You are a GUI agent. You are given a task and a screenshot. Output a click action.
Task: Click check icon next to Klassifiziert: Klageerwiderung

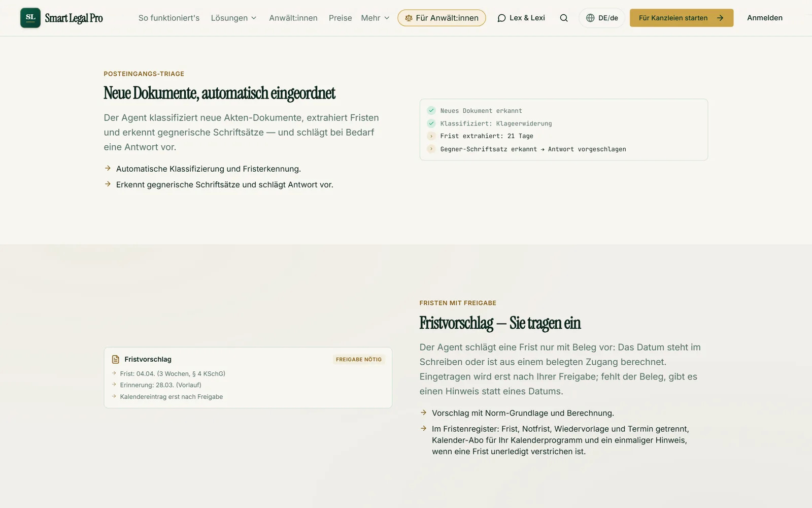coord(431,123)
